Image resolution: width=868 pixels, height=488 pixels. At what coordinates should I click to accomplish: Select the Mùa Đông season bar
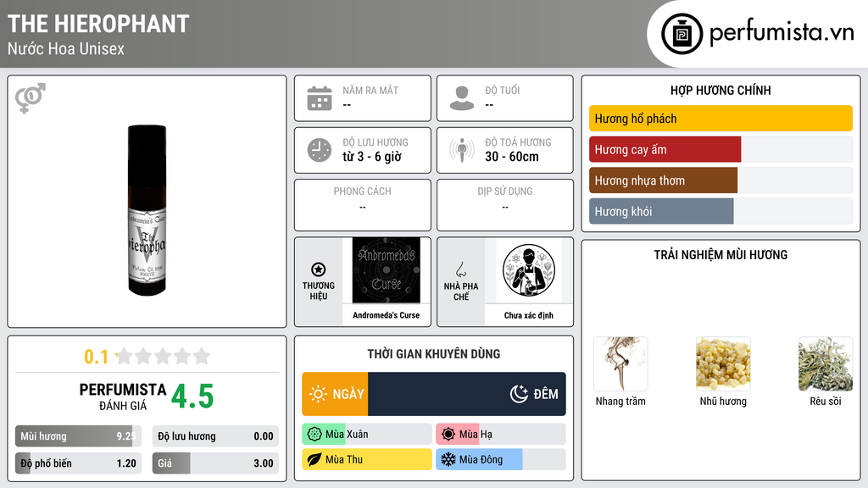coord(501,460)
